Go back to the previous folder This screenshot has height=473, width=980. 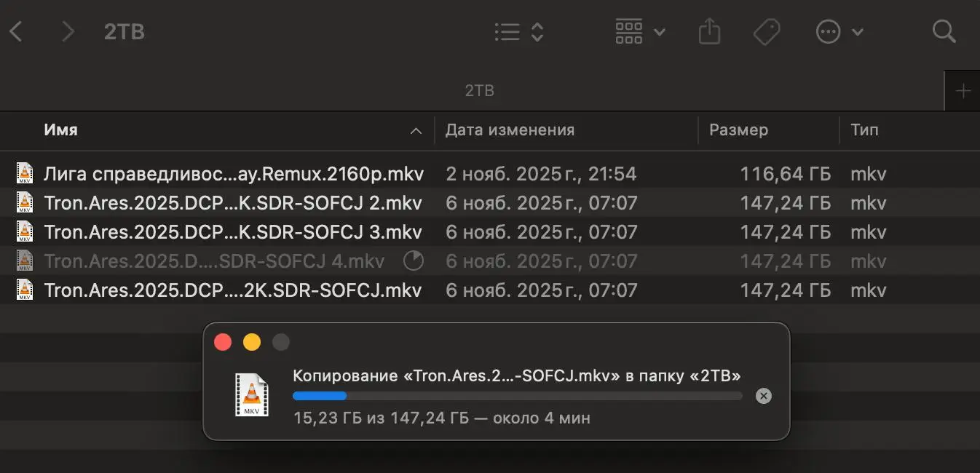(16, 32)
